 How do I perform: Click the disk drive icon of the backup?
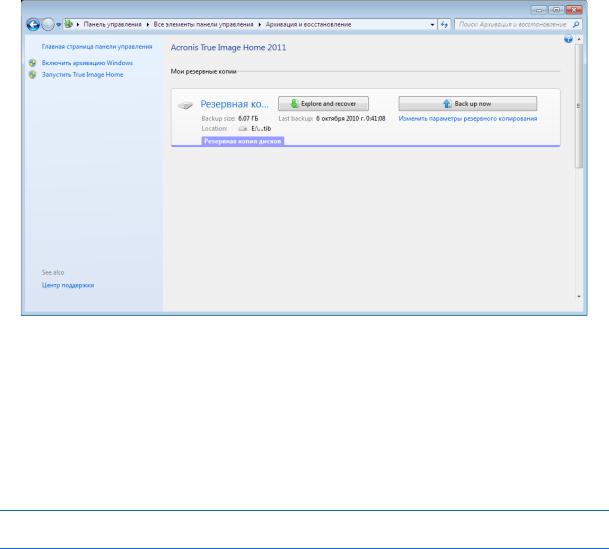[x=185, y=105]
